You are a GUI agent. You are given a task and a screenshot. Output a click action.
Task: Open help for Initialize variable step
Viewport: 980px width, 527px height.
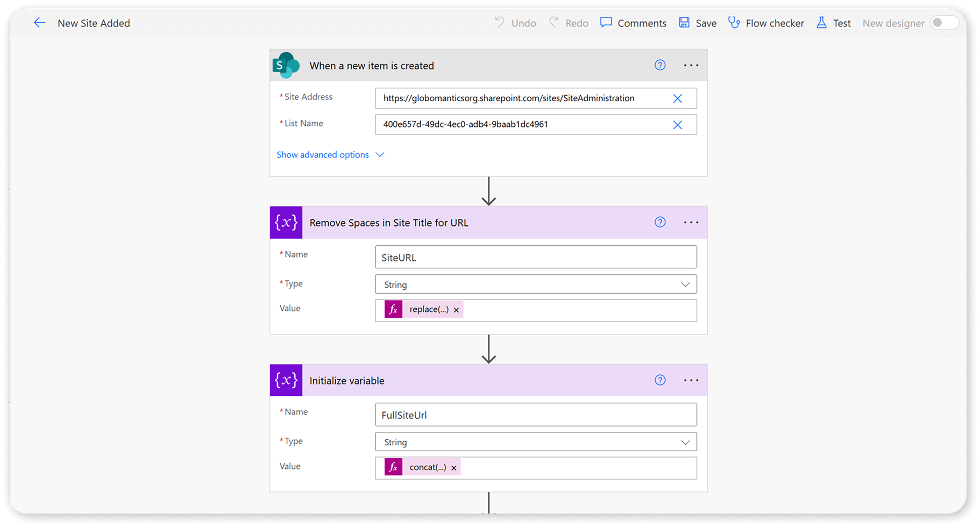point(660,380)
